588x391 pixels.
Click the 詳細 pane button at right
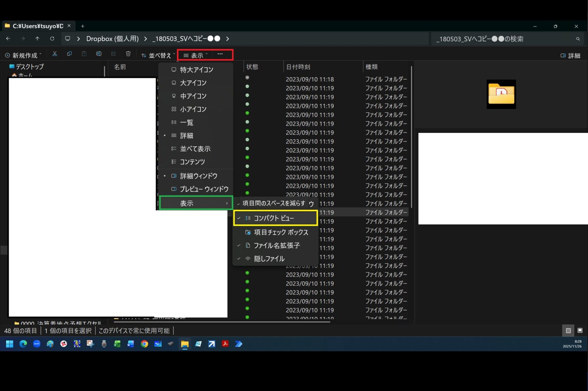[570, 56]
